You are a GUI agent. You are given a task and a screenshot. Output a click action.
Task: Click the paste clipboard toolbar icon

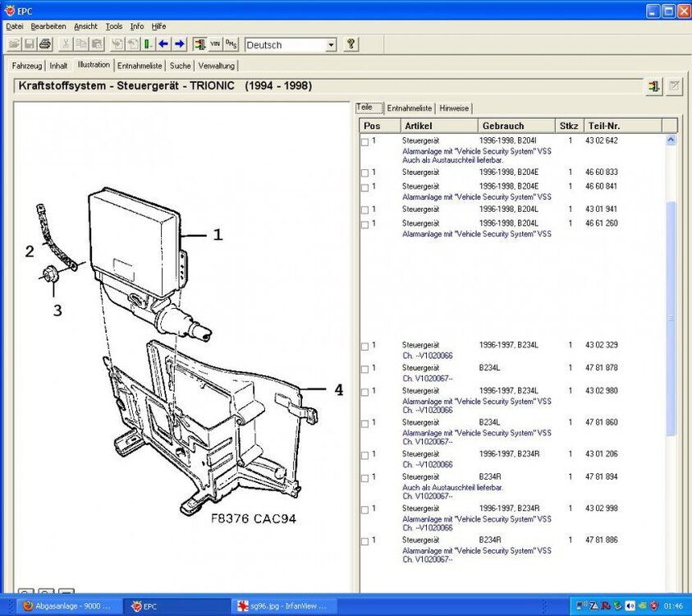pyautogui.click(x=97, y=44)
